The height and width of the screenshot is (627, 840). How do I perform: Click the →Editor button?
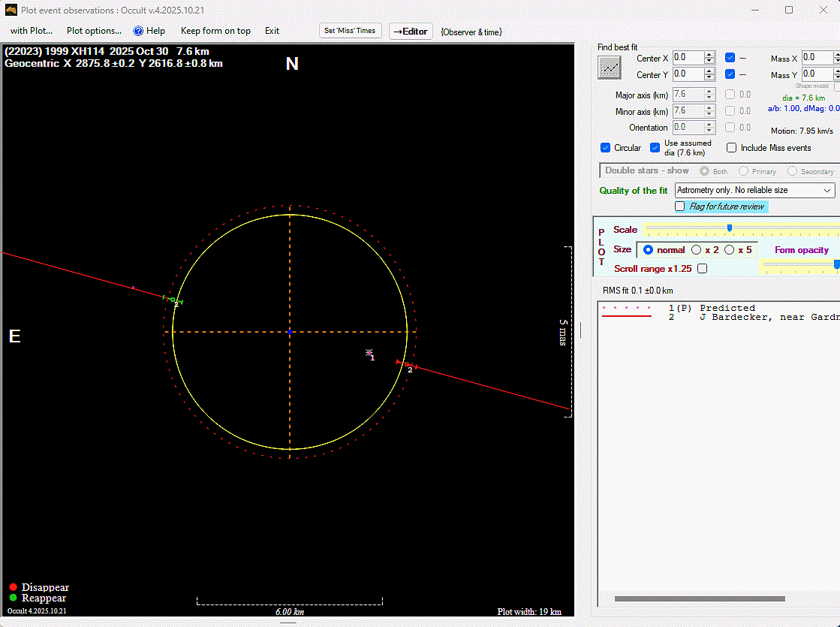coord(411,32)
